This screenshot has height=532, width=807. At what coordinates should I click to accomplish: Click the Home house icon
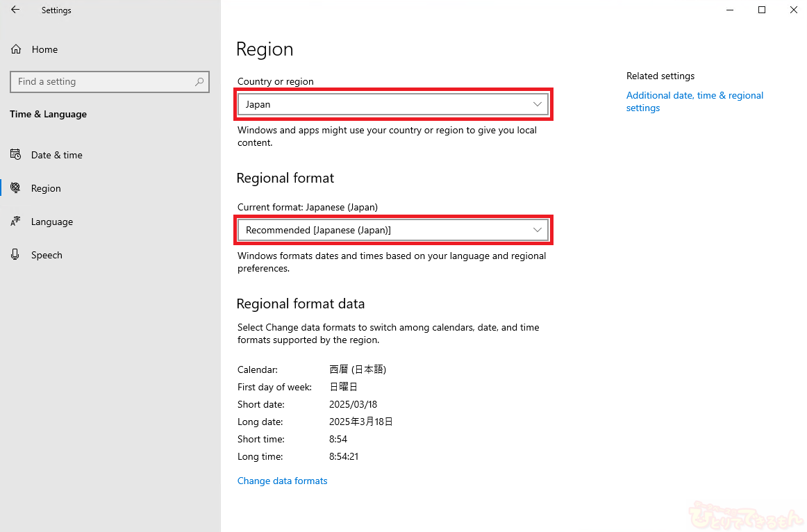tap(16, 49)
